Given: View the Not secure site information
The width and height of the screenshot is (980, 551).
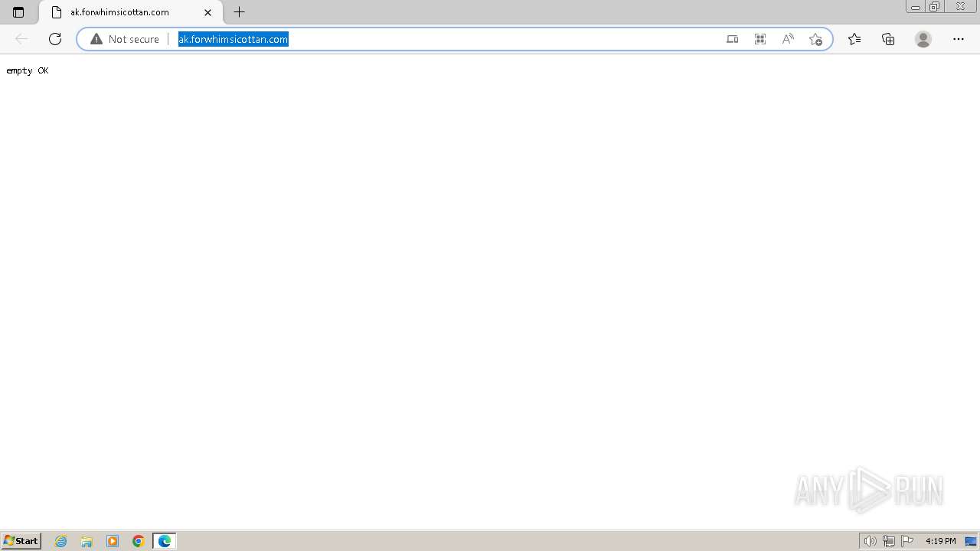Looking at the screenshot, I should click(125, 39).
